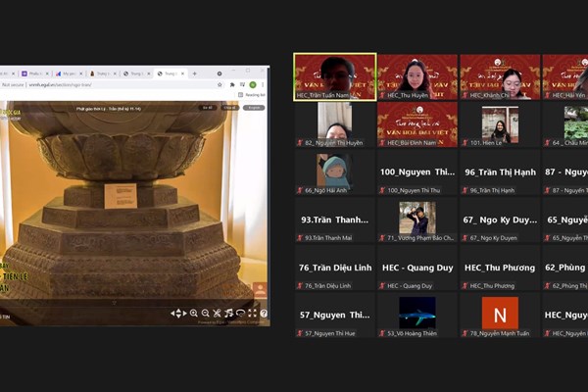
Task: Pan the panorama down with the down arrow
Action: [x=178, y=317]
